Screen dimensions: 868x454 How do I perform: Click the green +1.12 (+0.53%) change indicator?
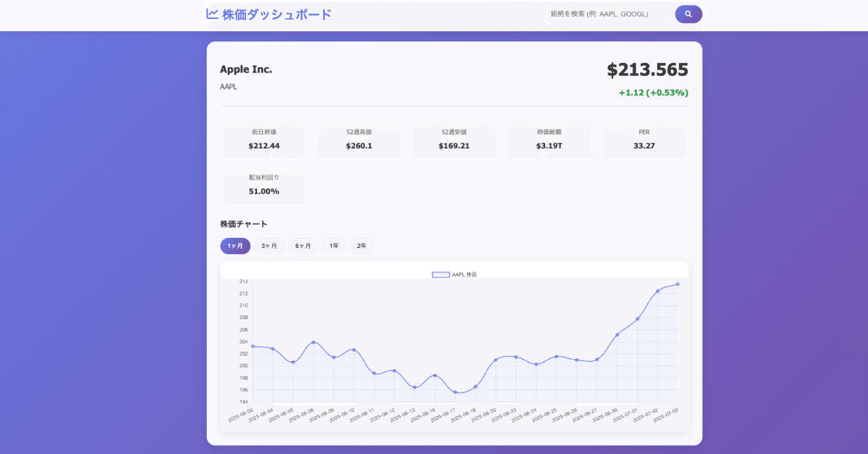coord(652,92)
